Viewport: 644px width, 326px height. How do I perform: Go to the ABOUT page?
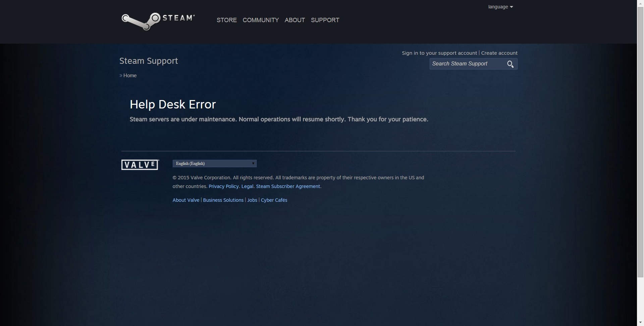(x=295, y=20)
